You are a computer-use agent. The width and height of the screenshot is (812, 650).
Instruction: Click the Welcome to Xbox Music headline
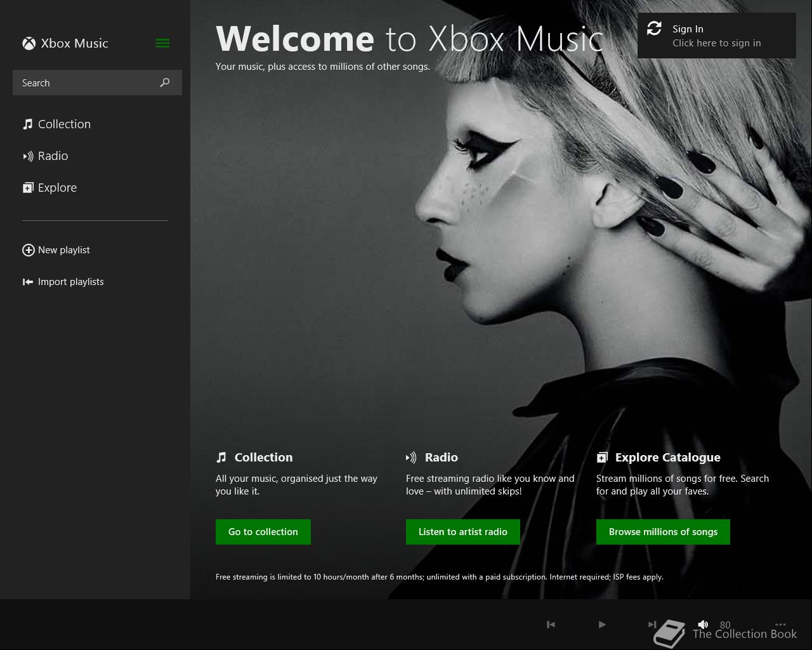(409, 38)
